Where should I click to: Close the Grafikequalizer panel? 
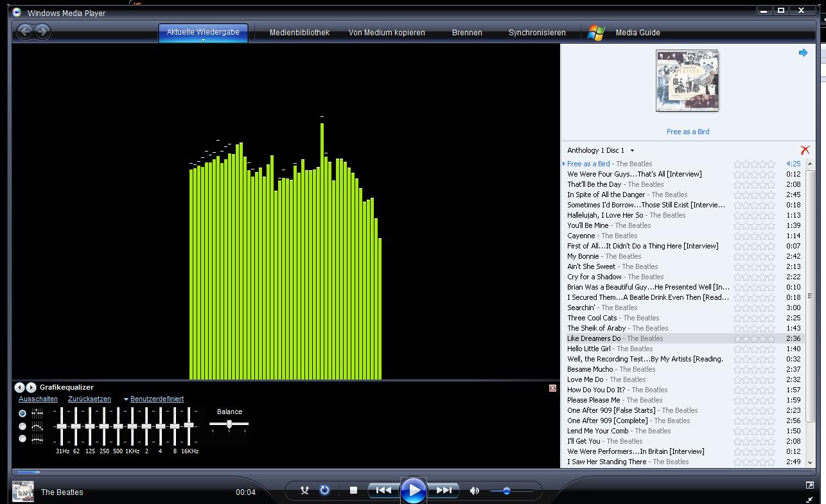[552, 388]
